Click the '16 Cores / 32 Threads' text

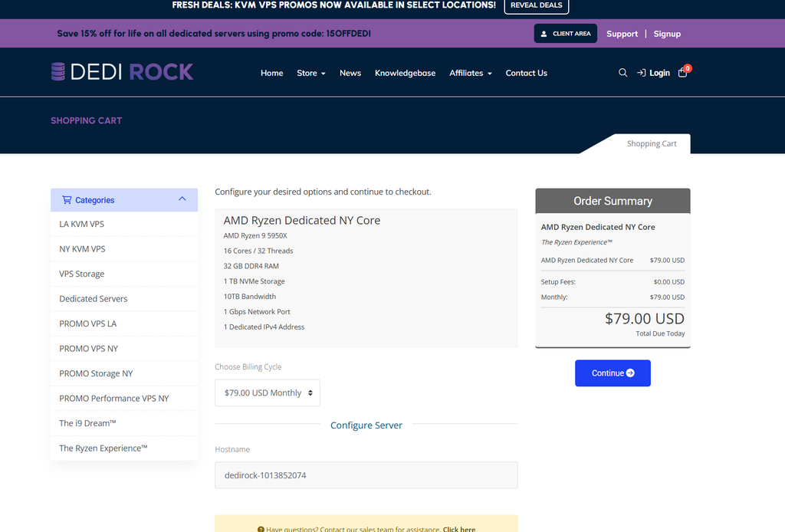pos(258,251)
